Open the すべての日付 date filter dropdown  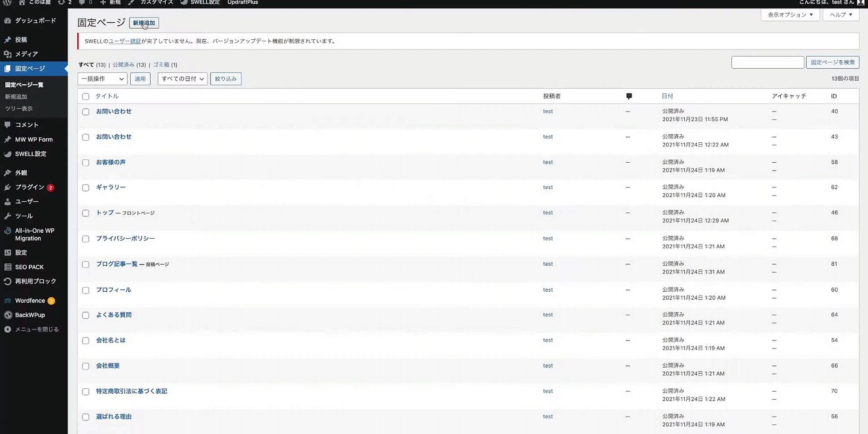click(183, 79)
